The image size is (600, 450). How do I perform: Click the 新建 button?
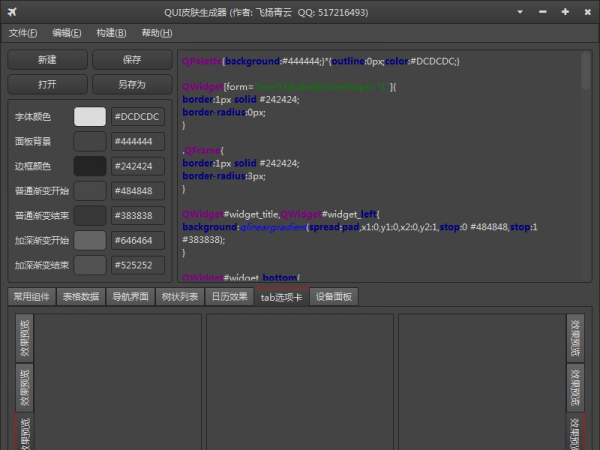pos(47,60)
